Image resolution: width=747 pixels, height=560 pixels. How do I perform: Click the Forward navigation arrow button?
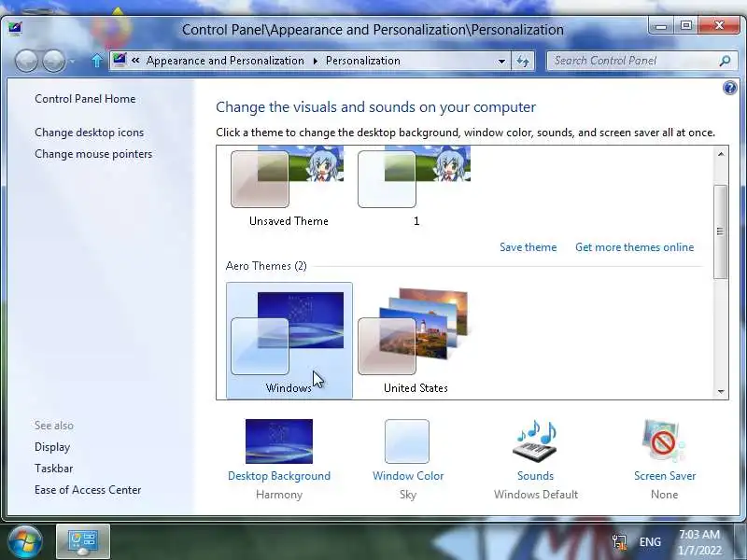(x=54, y=61)
